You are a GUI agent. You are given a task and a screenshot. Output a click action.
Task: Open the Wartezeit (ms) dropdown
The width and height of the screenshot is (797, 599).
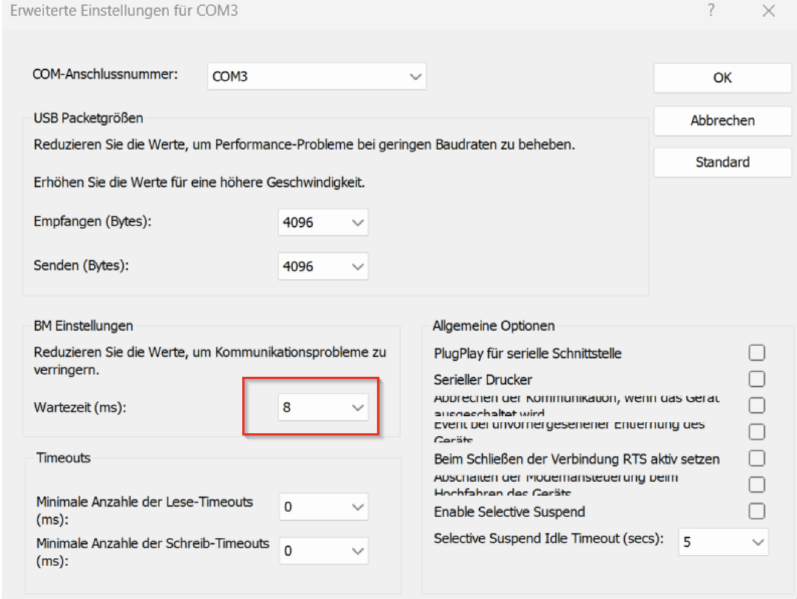[323, 408]
